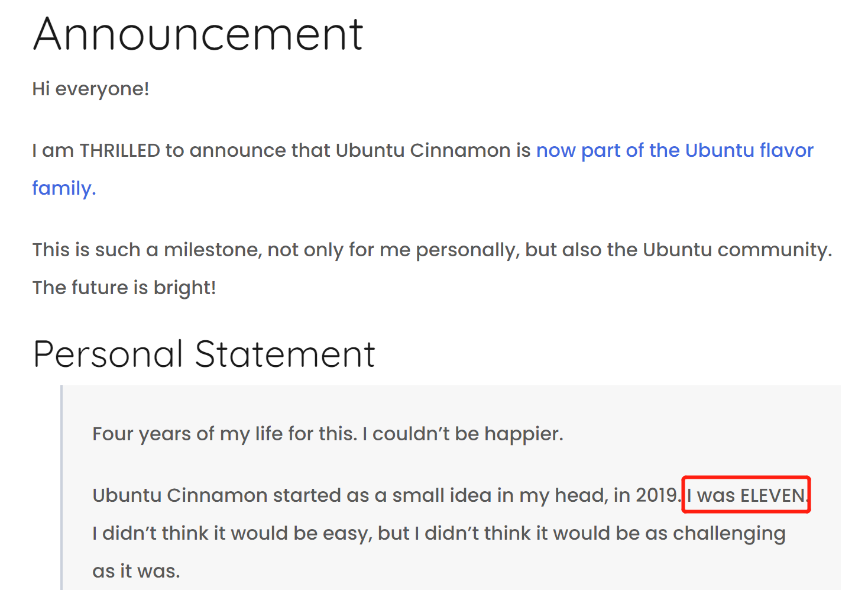Select the "Personal Statement" heading
The width and height of the screenshot is (868, 590).
tap(204, 354)
